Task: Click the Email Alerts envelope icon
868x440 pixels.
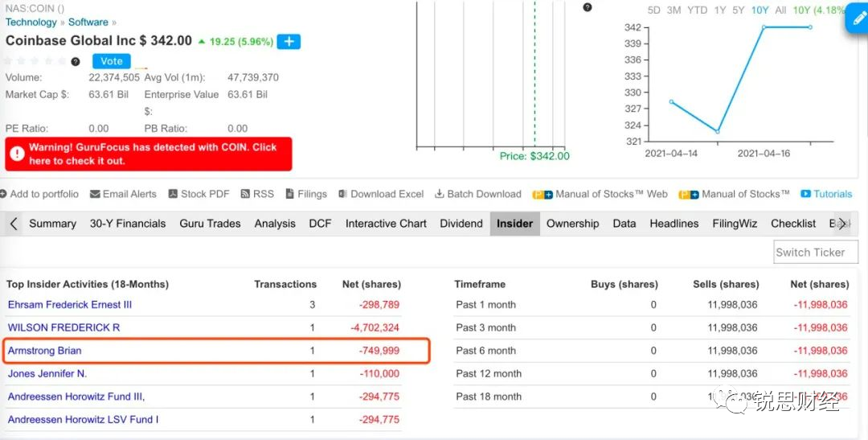Action: click(x=95, y=194)
